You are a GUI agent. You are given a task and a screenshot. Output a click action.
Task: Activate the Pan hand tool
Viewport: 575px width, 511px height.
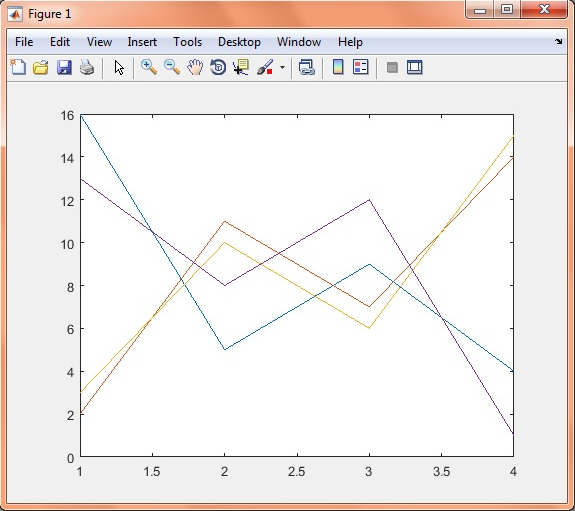click(195, 67)
